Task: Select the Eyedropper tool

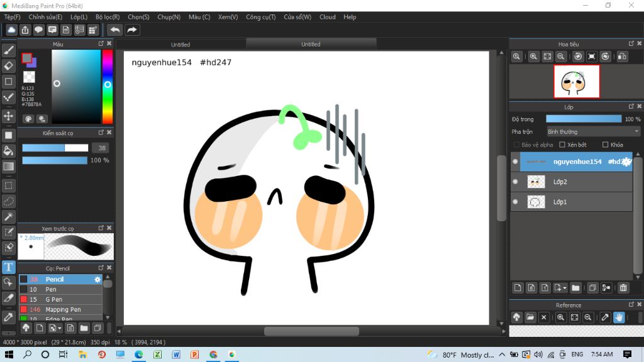Action: 9,317
